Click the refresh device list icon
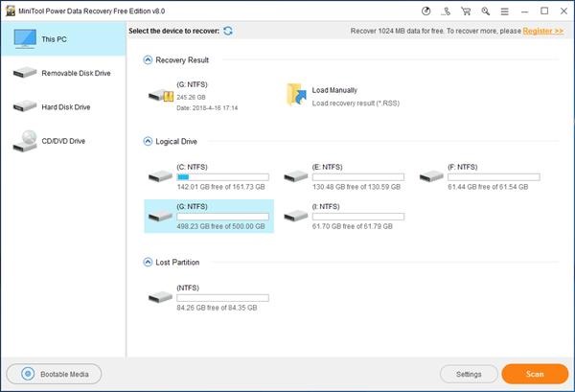575x392 pixels. 228,31
